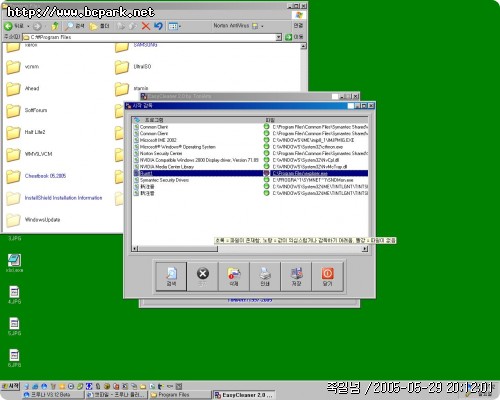The width and height of the screenshot is (500, 400).
Task: Select the InstallShield Installation Information folder
Action: [x=54, y=198]
